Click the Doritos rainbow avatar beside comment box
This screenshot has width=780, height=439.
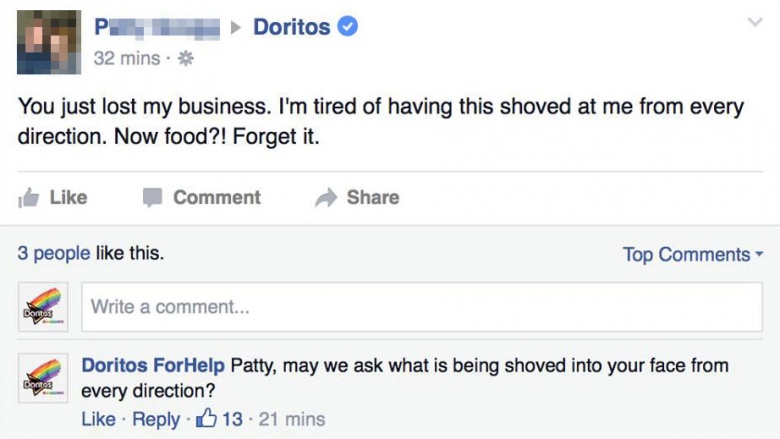(43, 307)
